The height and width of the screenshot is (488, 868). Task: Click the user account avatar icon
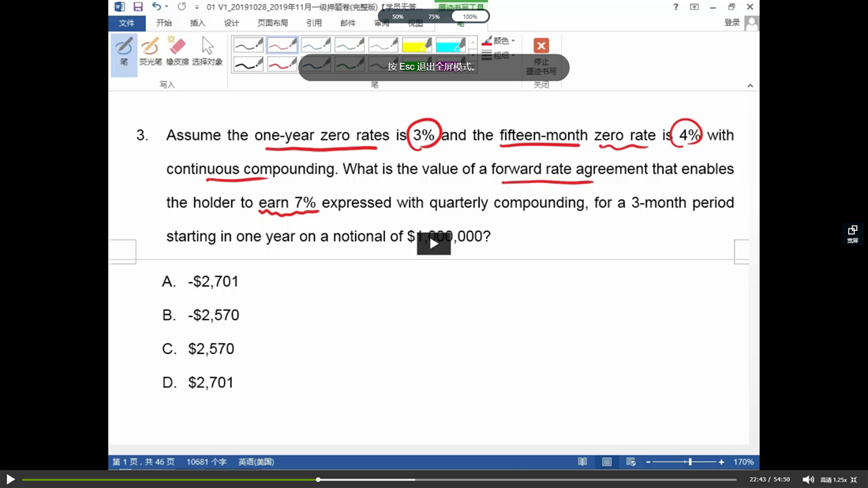[752, 23]
